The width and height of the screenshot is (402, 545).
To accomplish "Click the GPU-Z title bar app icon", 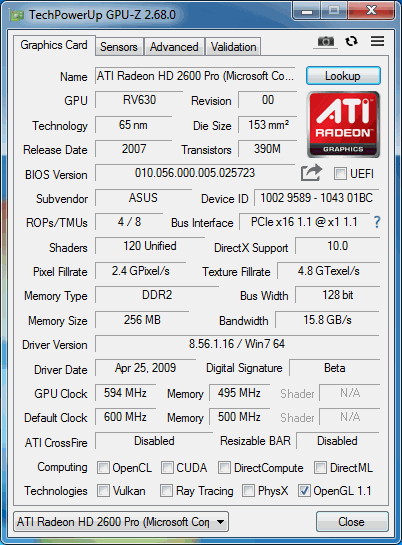I will click(17, 15).
